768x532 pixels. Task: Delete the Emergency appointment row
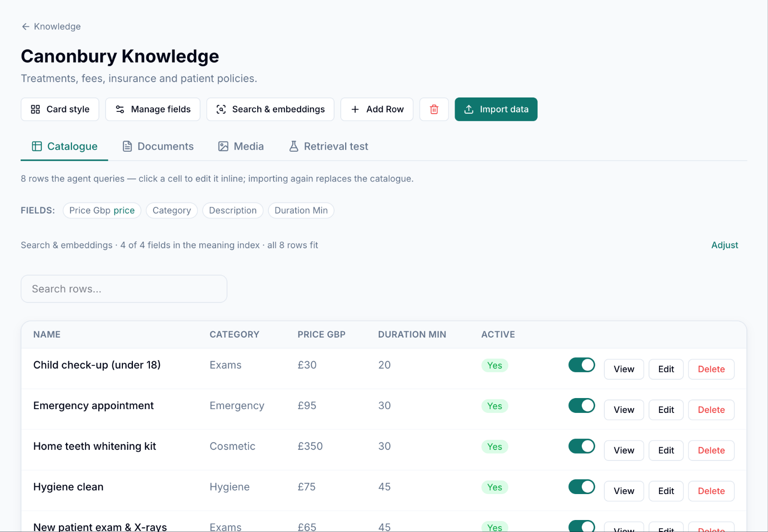pyautogui.click(x=711, y=410)
